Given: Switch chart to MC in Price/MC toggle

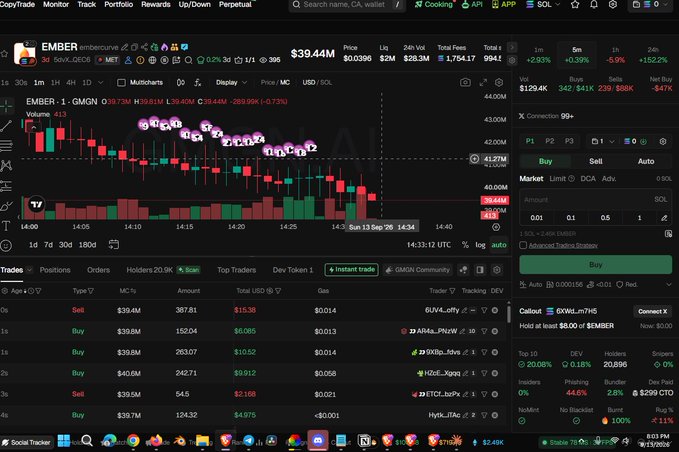Looking at the screenshot, I should [285, 82].
